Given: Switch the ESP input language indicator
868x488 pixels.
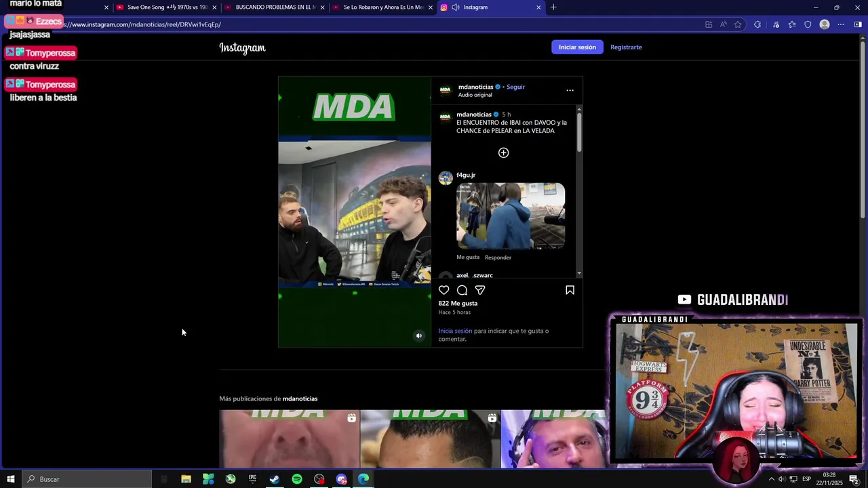Looking at the screenshot, I should coord(806,479).
